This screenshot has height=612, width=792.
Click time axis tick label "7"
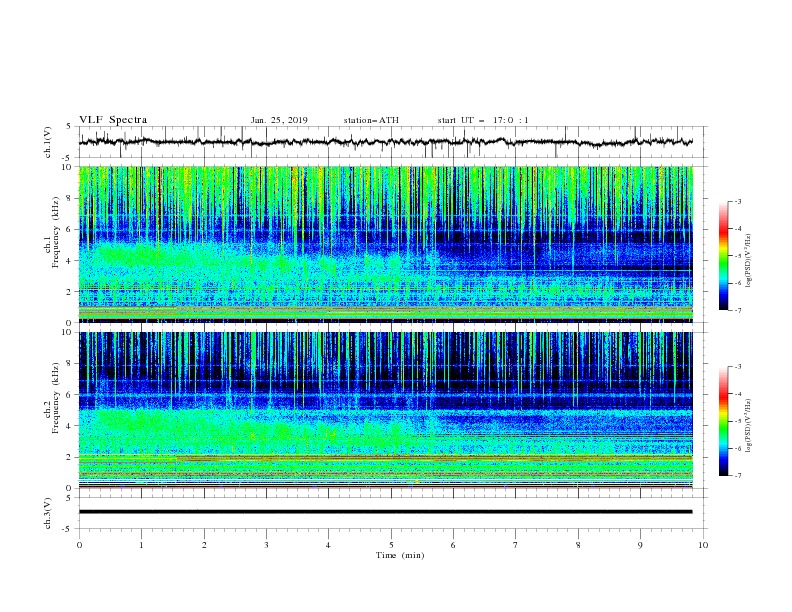[x=516, y=545]
